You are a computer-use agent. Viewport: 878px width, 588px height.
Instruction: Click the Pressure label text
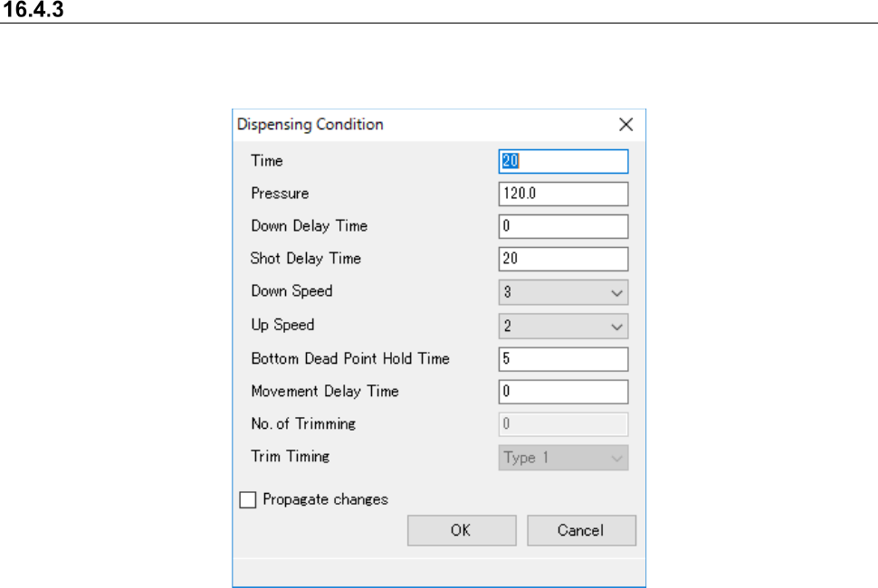coord(280,194)
